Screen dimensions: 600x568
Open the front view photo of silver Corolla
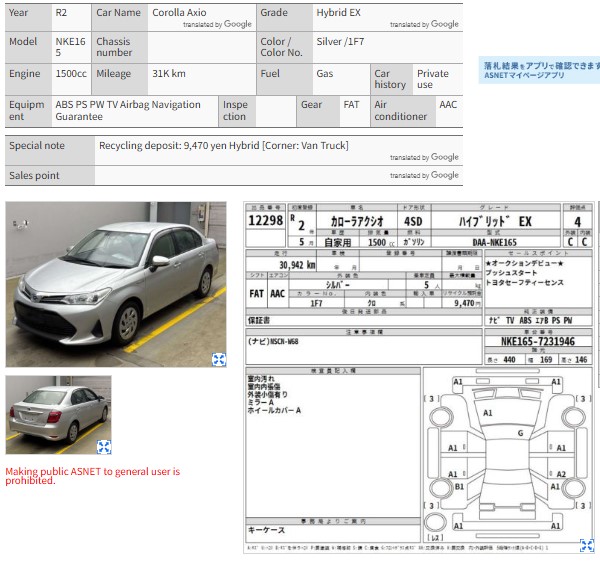(x=116, y=284)
